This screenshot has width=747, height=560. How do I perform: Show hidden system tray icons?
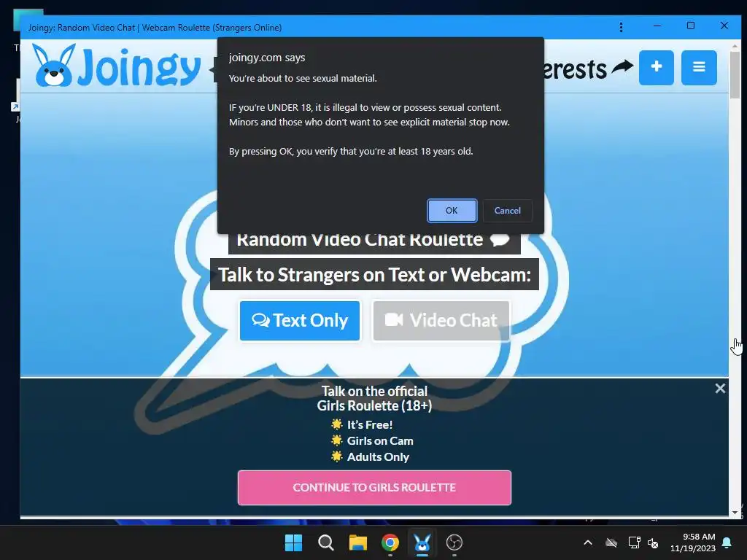pyautogui.click(x=588, y=542)
